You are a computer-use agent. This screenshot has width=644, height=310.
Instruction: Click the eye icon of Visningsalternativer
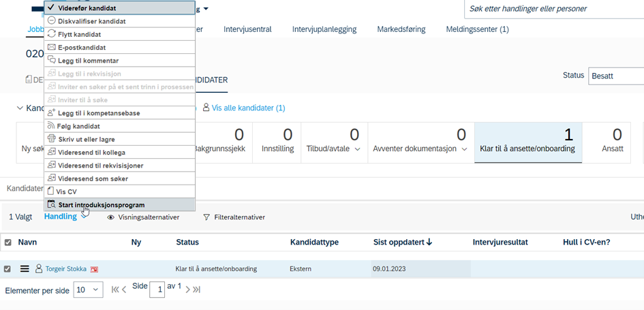coord(110,217)
